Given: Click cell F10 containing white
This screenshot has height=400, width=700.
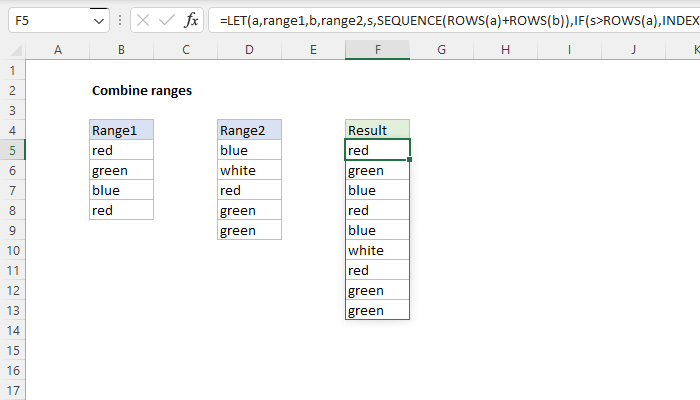Looking at the screenshot, I should point(378,250).
